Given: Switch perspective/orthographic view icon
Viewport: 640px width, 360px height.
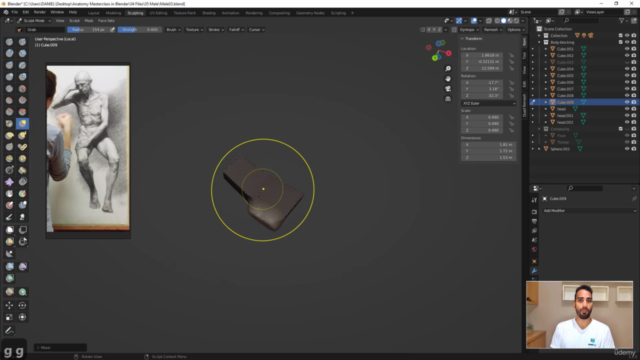Looking at the screenshot, I should pos(448,99).
